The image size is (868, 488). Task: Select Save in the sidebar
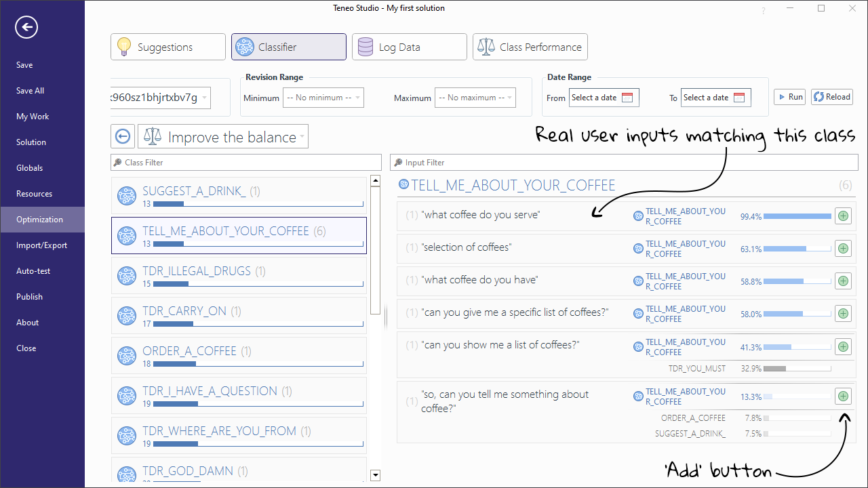pos(42,65)
